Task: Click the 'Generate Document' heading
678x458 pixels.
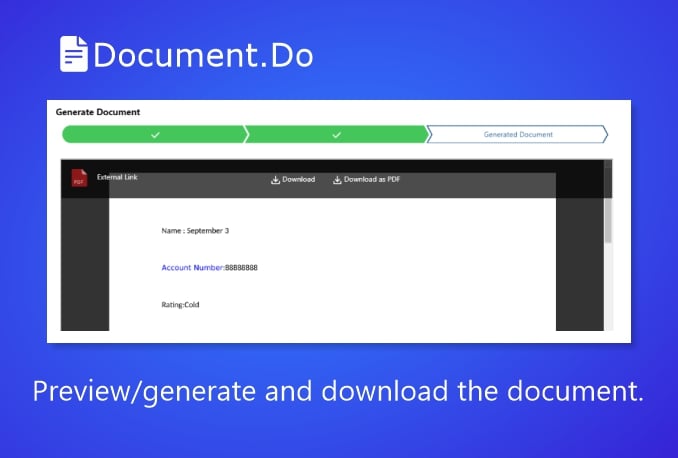Action: pyautogui.click(x=98, y=112)
